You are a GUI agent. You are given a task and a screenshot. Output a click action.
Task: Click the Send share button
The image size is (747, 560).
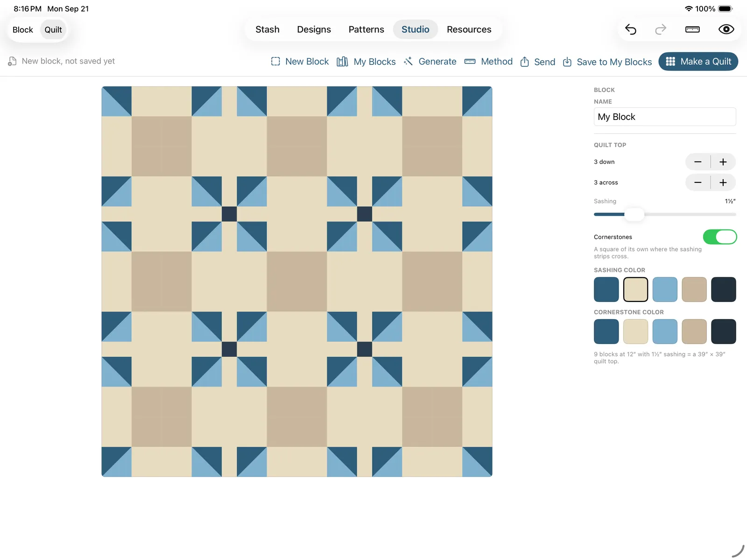(537, 62)
